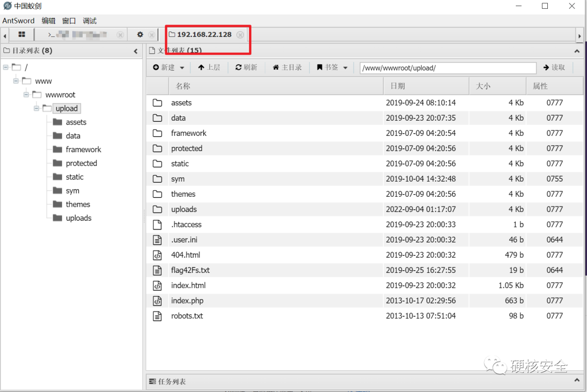Viewport: 587px width, 392px height.
Task: Click folder icon of protected row
Action: tap(157, 148)
